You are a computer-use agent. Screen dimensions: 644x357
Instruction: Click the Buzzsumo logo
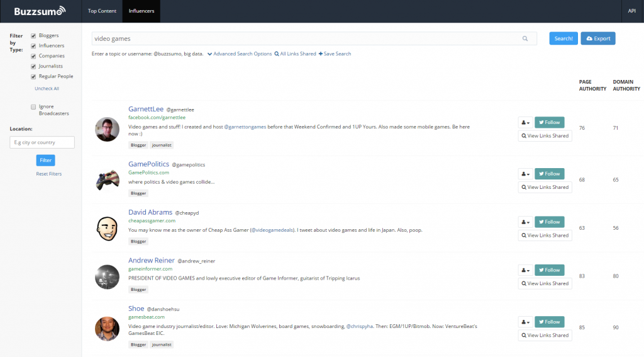pos(40,11)
